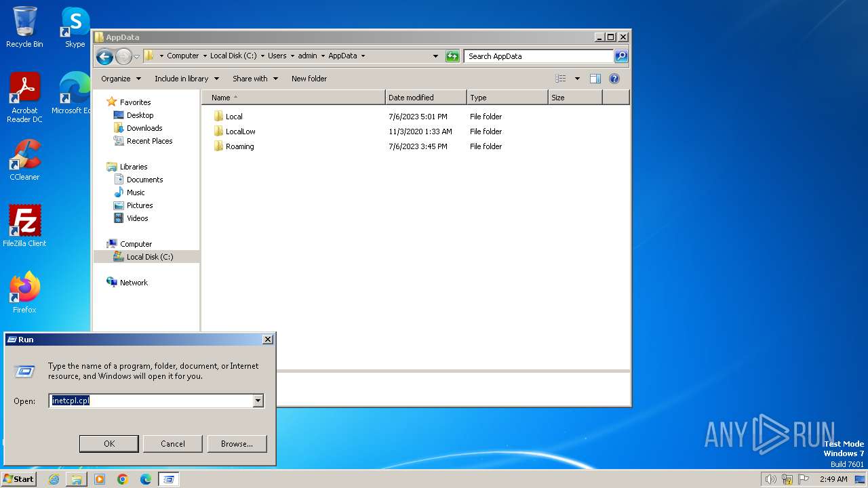Open Google Chrome from the taskbar

tap(123, 479)
